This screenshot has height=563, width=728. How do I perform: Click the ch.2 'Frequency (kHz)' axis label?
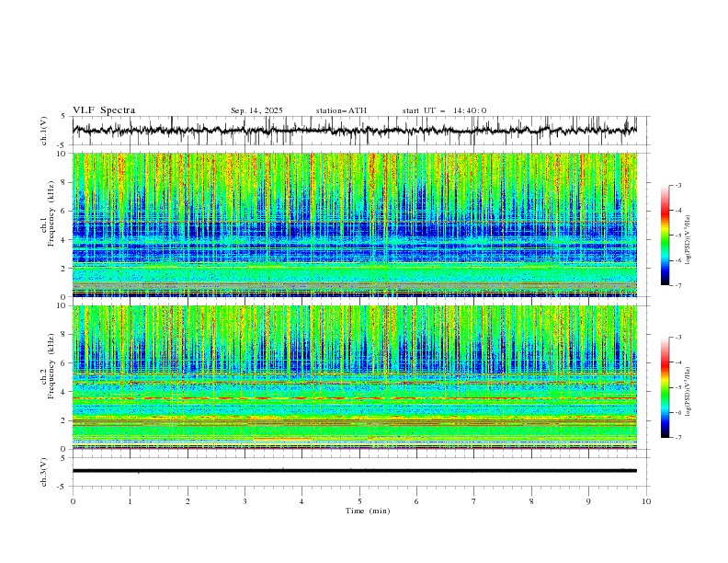51,366
